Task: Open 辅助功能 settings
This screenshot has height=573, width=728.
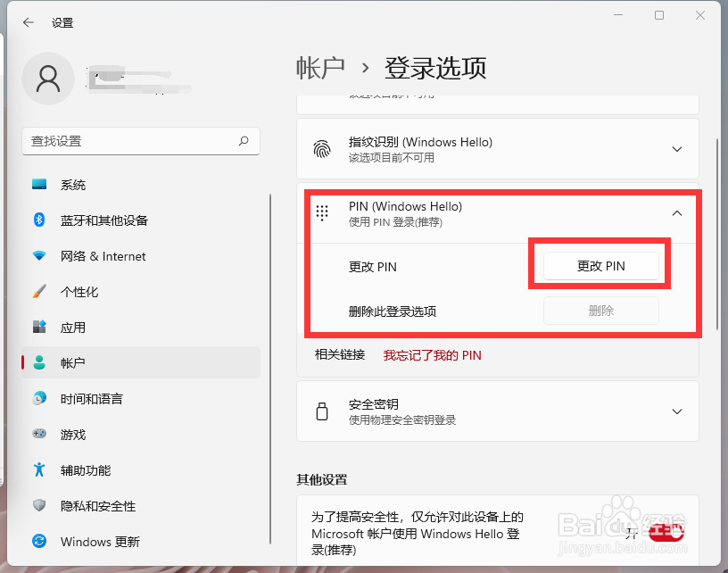Action: coord(141,470)
